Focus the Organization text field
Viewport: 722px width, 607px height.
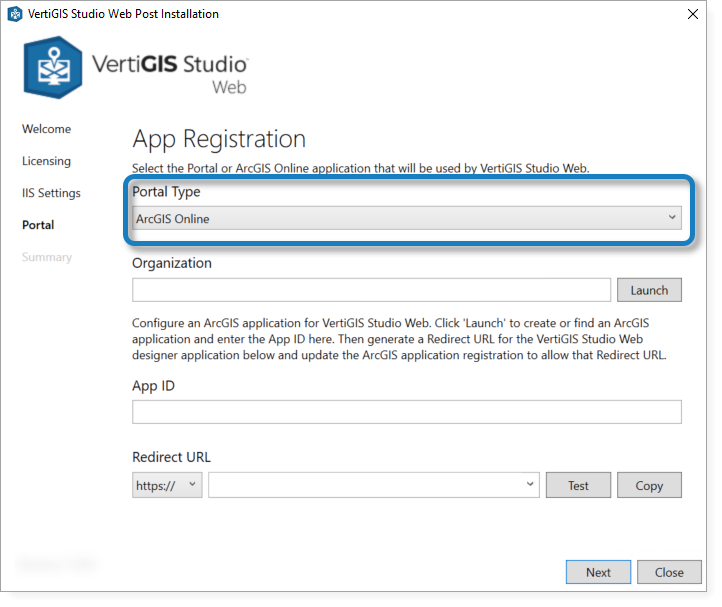coord(371,290)
